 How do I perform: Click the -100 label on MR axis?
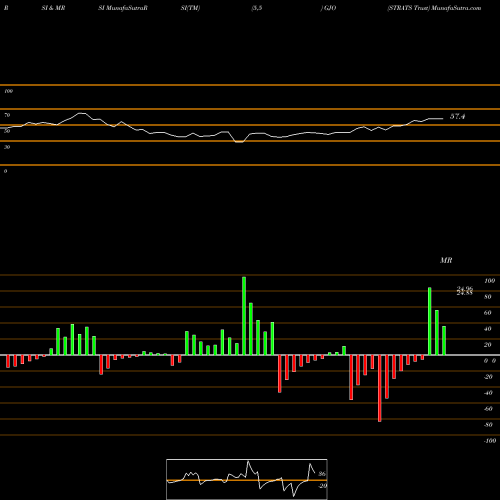pos(490,441)
